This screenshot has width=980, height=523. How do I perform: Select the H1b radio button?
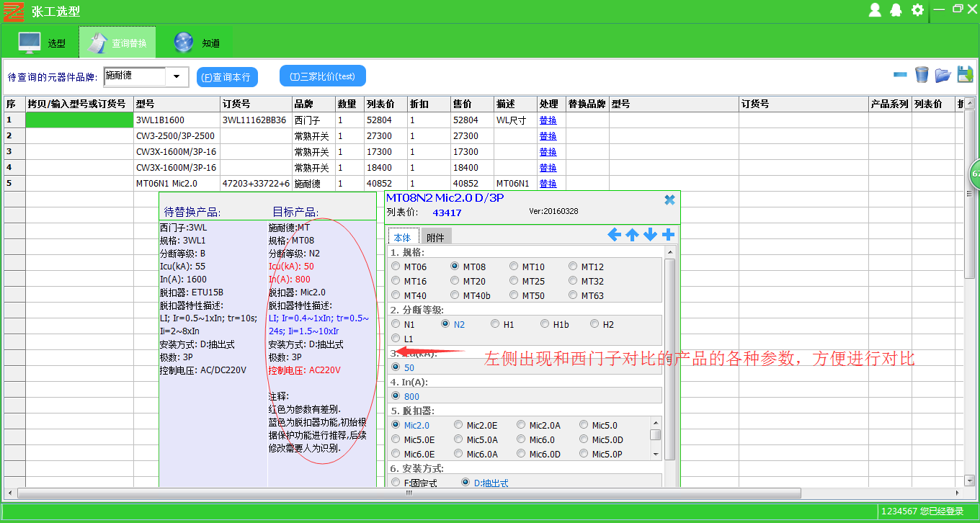click(545, 324)
